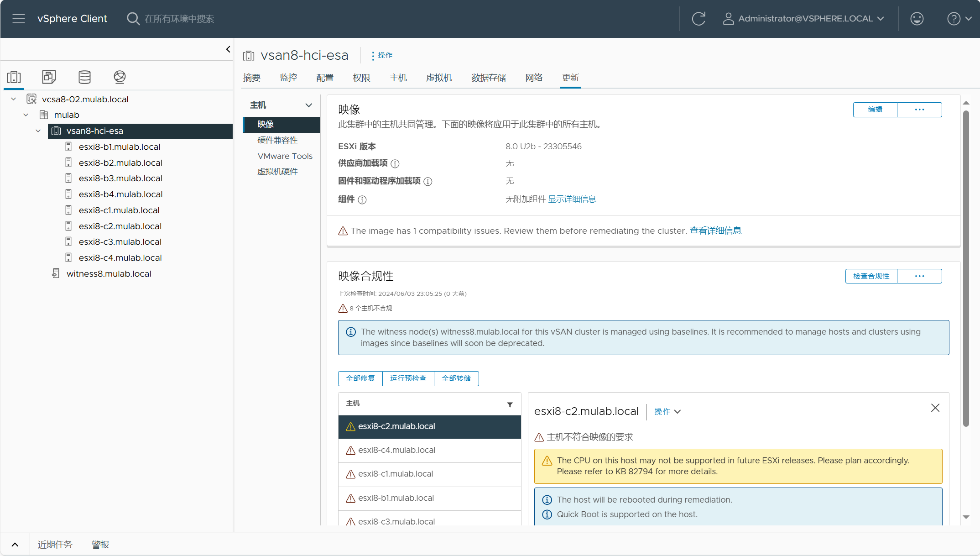Click the 编辑 image button
The width and height of the screenshot is (980, 556).
(875, 110)
